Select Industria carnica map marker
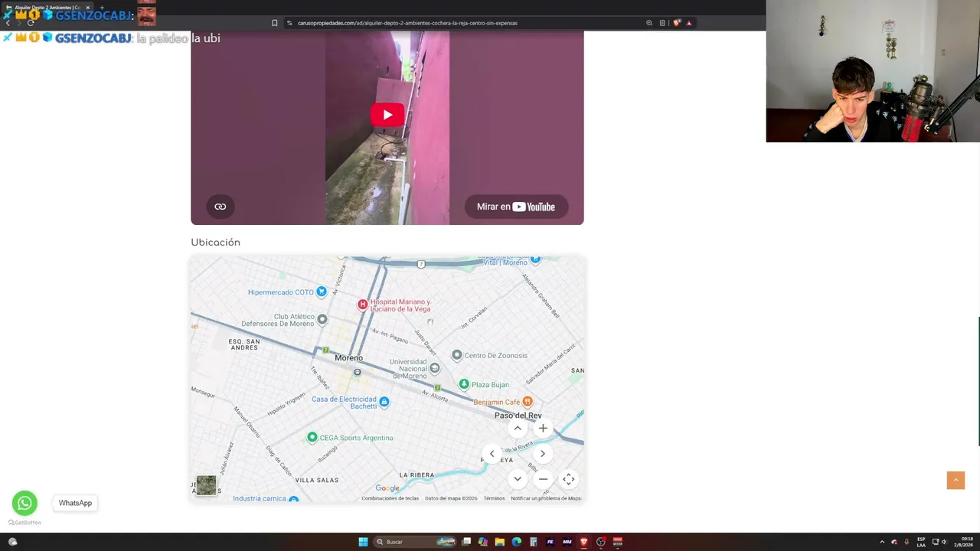The width and height of the screenshot is (980, 551). point(293,499)
